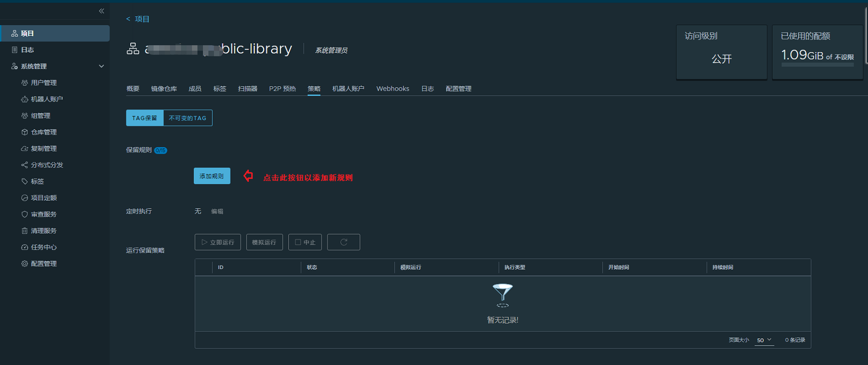Click the 系统管理 admin icon
Viewport: 868px width, 365px height.
(x=14, y=66)
